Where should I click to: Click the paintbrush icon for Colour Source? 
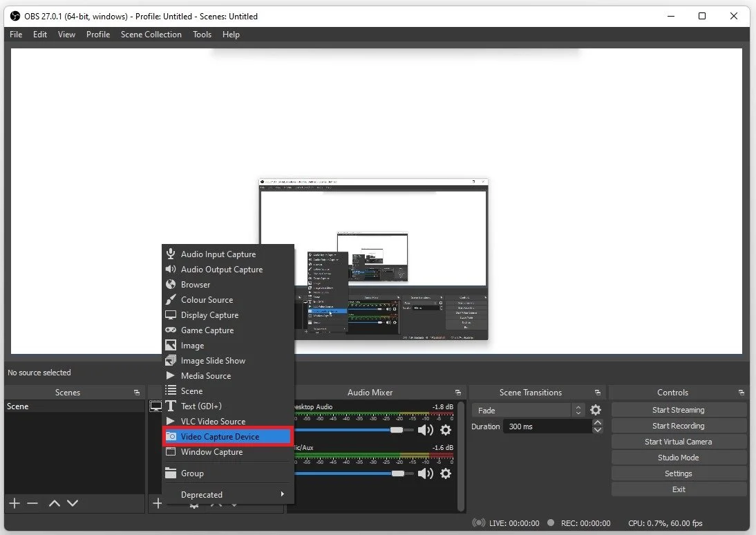pyautogui.click(x=171, y=299)
